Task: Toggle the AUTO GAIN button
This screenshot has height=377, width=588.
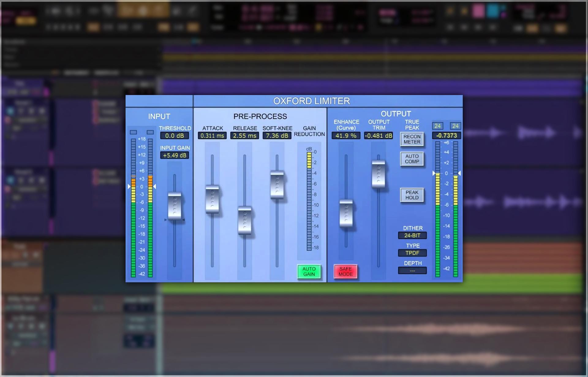Action: point(309,272)
